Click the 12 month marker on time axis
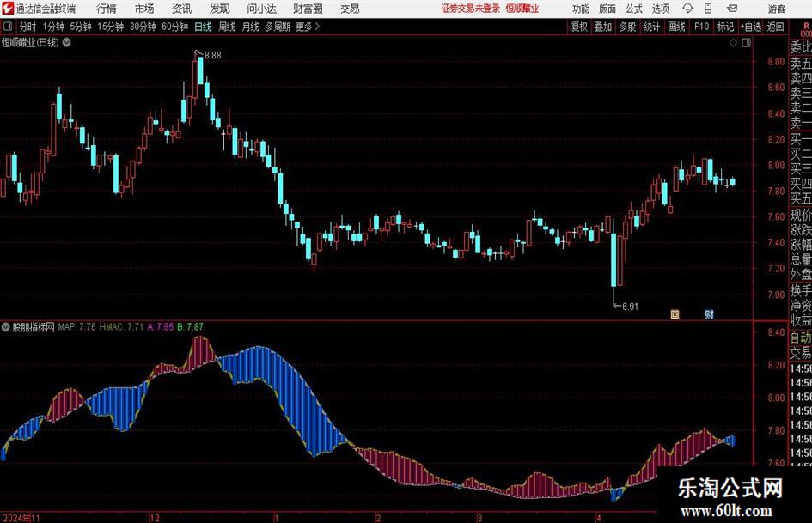 155,518
